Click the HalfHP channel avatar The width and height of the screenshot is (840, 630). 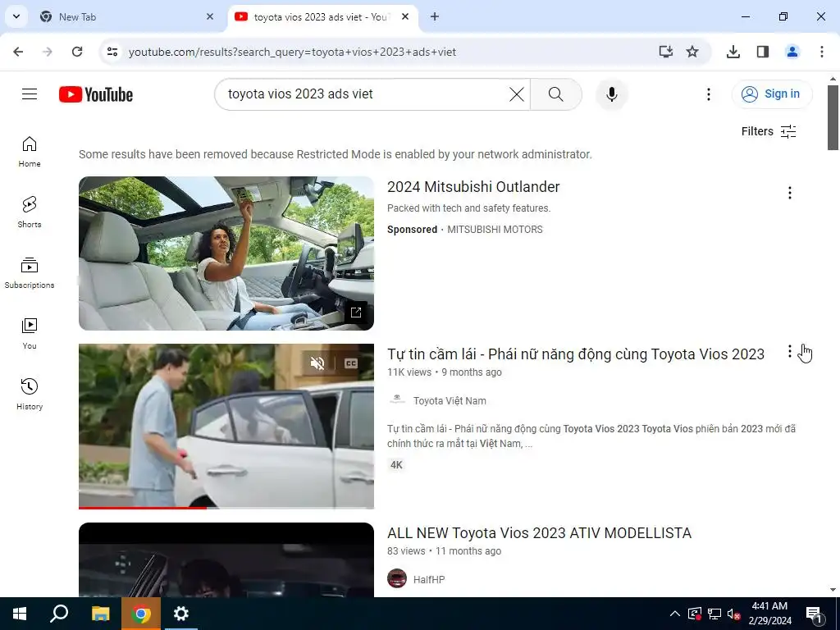(397, 578)
